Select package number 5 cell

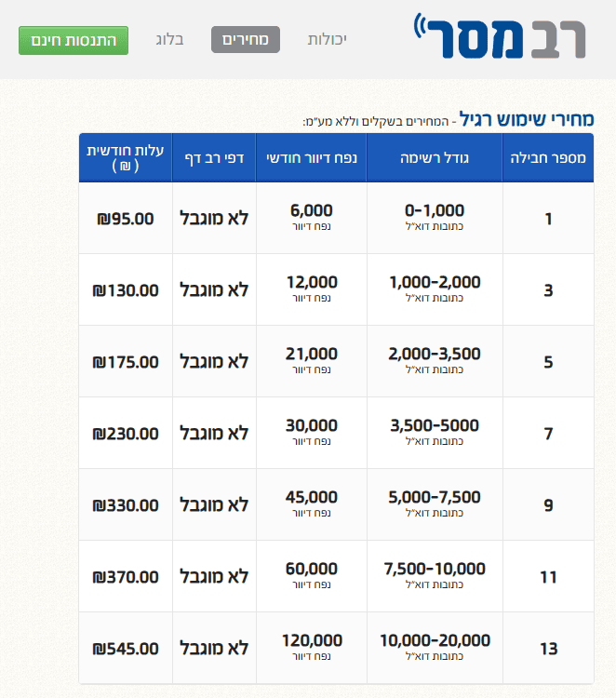[x=548, y=362]
